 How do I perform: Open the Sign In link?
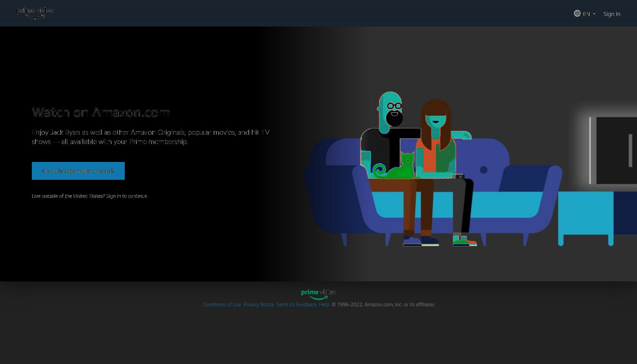click(611, 14)
